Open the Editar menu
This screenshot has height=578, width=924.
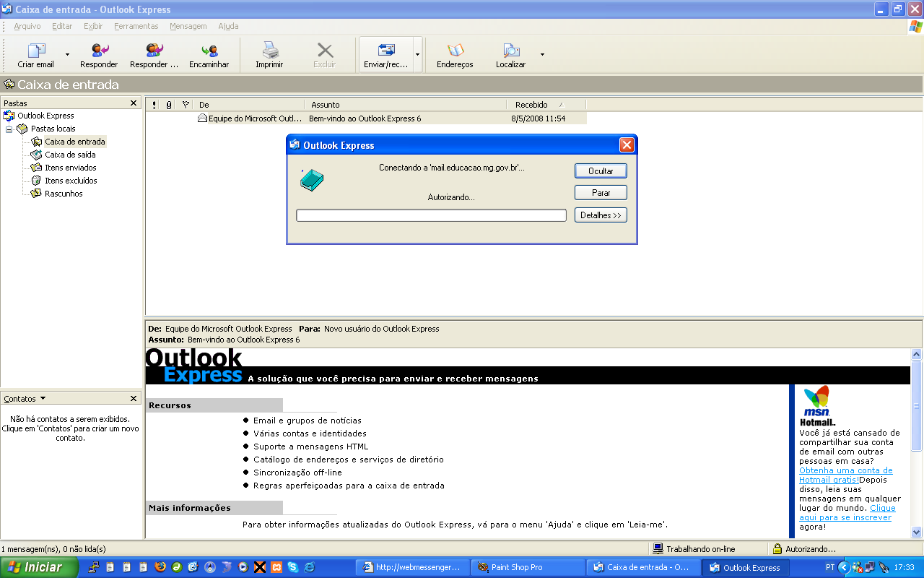pos(62,26)
